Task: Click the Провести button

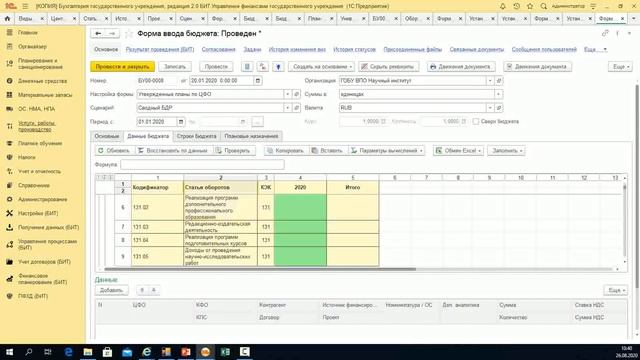Action: (216, 67)
